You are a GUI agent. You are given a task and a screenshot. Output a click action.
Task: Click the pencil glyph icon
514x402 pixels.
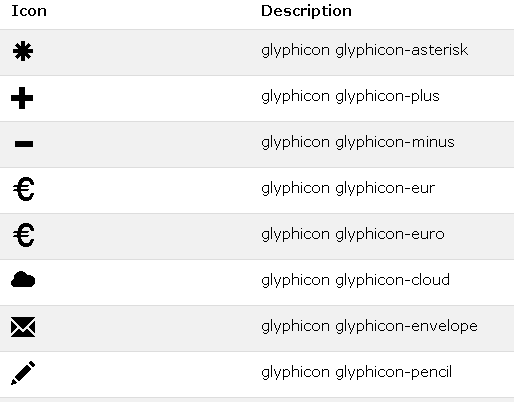tap(23, 373)
